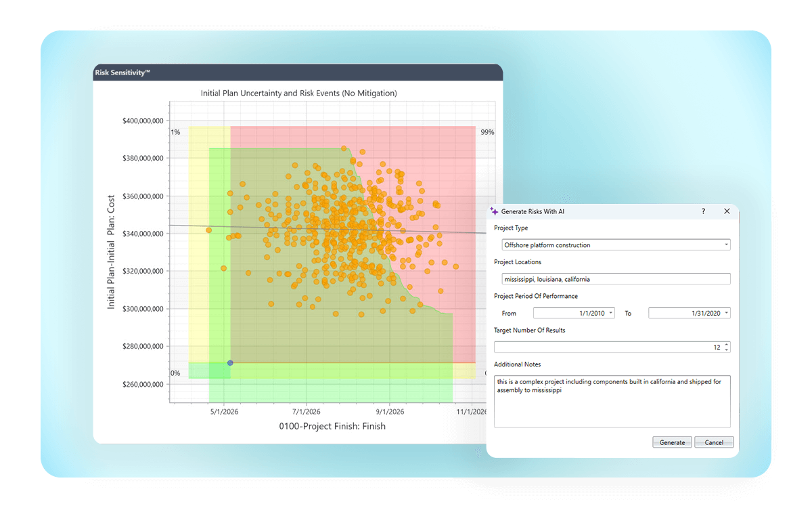
Task: Select the blue data point near 5/1/2026
Action: (x=230, y=363)
